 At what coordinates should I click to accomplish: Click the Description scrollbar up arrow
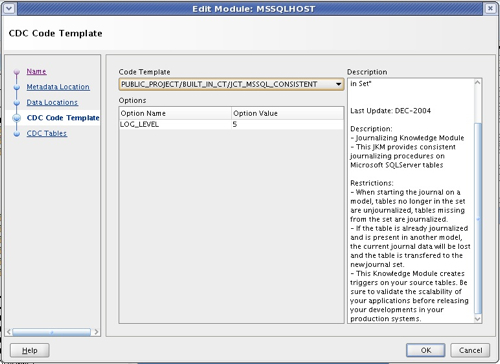478,82
